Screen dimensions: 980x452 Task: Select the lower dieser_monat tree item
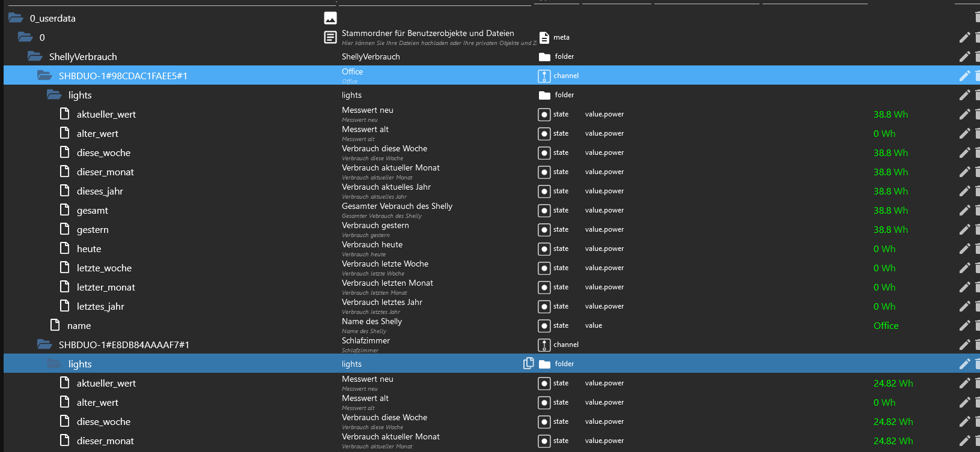(105, 441)
